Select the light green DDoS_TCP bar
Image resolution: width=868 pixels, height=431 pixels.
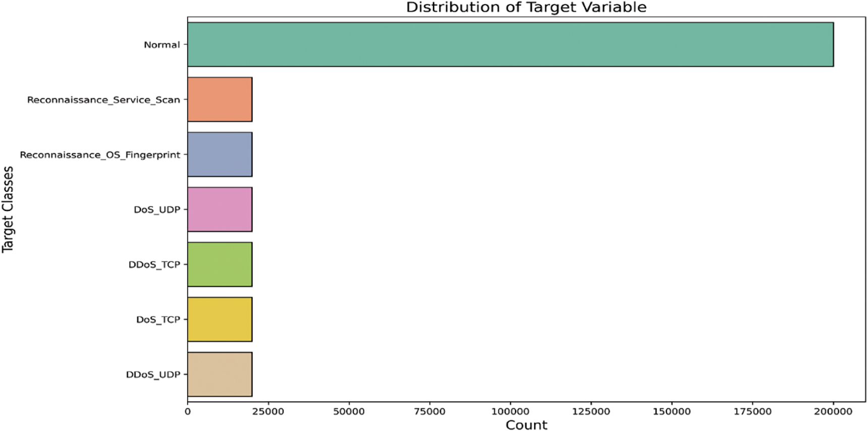click(220, 264)
